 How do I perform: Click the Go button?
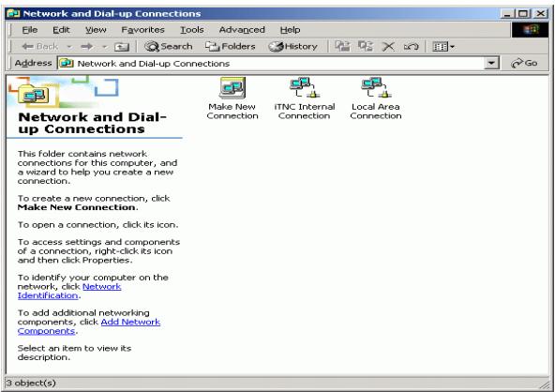point(525,64)
